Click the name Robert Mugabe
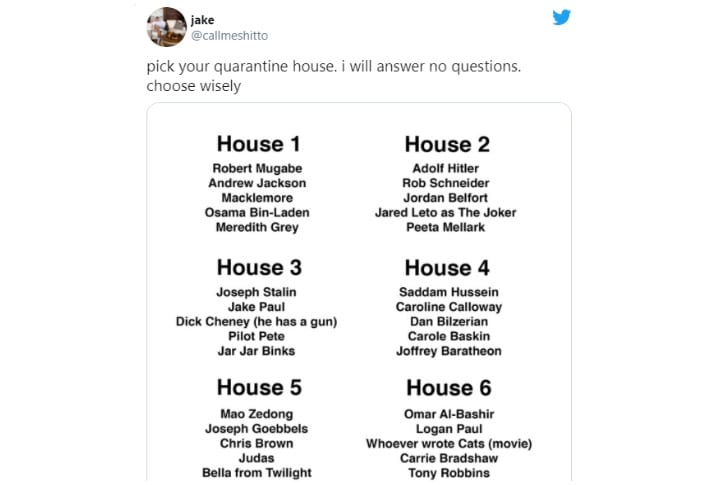 coord(257,168)
